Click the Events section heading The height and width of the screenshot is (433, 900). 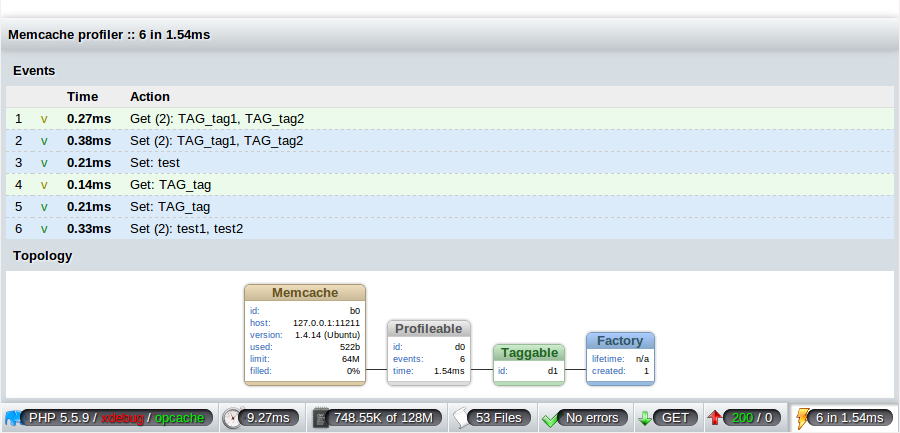pyautogui.click(x=34, y=71)
